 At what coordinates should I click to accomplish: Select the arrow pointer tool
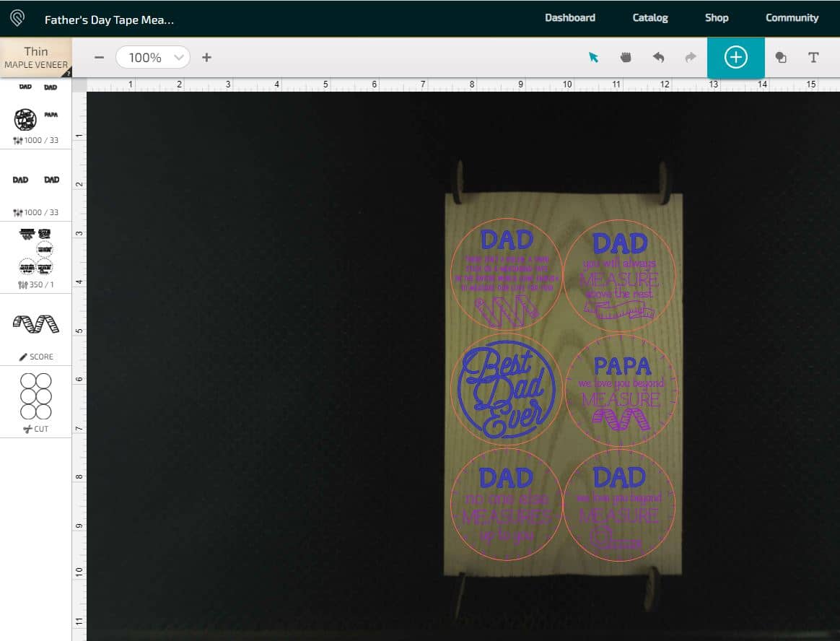[x=593, y=57]
